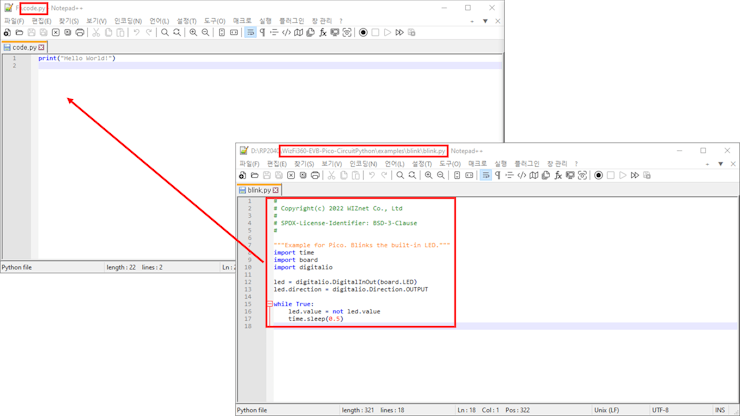
Task: Open tab list dropdown arrow in code.py window
Action: click(x=485, y=21)
